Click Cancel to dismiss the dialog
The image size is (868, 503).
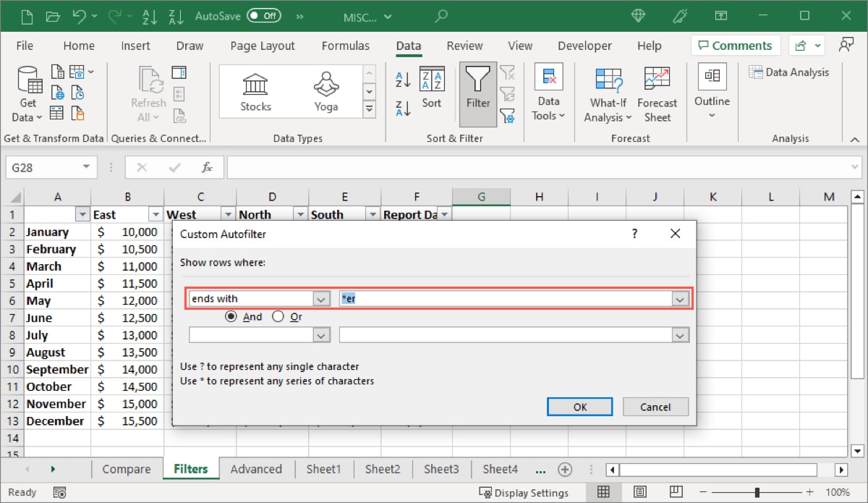tap(655, 406)
